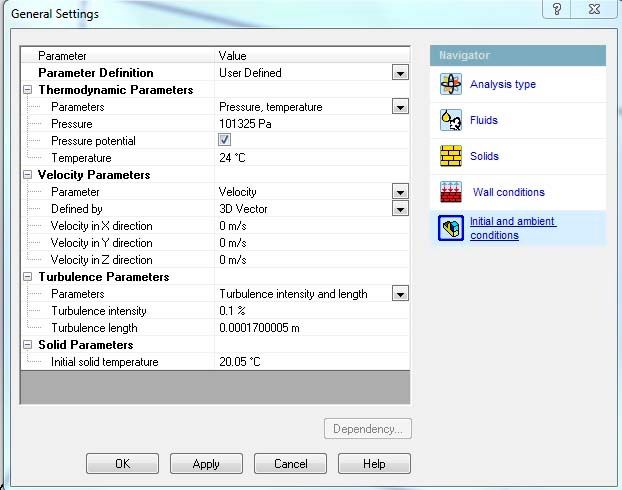Screen dimensions: 622x490
Task: Click the Fluids navigator icon
Action: (451, 120)
